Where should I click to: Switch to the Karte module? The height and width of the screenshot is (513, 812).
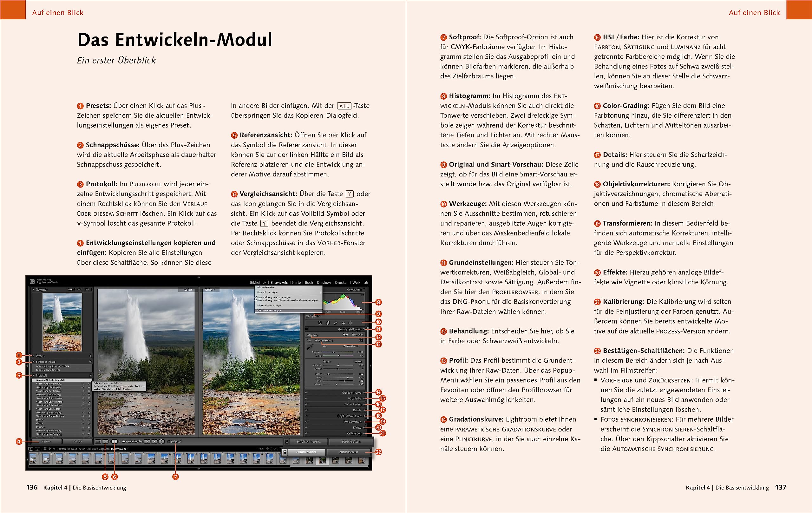coord(296,283)
